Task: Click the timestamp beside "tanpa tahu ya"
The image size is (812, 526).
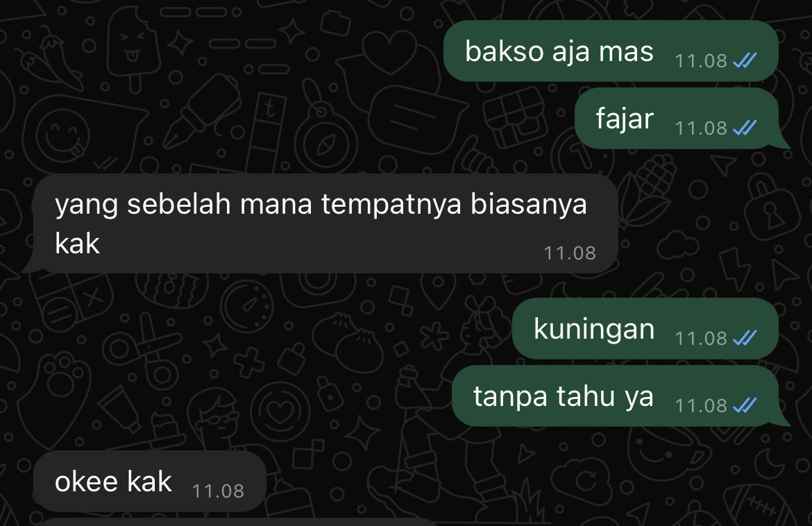Action: 701,405
